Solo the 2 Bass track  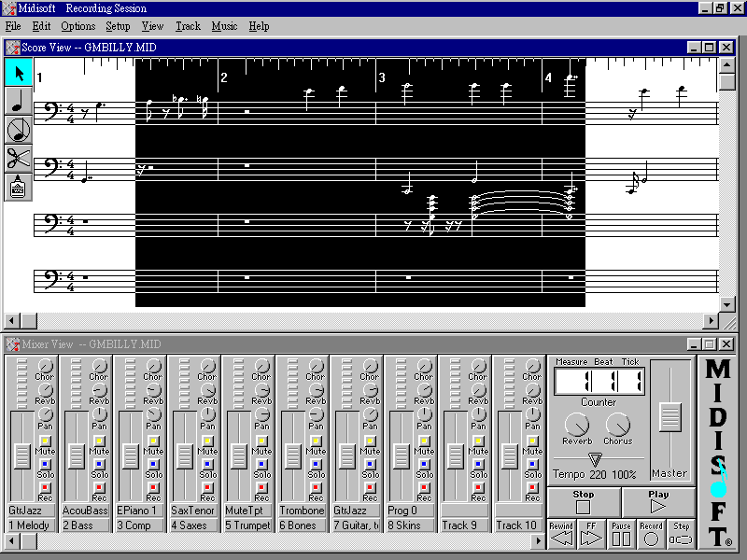click(x=99, y=464)
